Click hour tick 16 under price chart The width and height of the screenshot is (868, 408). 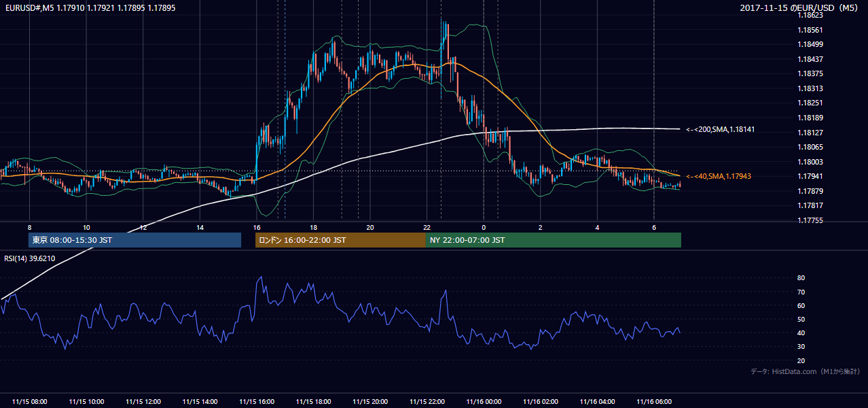coord(257,227)
